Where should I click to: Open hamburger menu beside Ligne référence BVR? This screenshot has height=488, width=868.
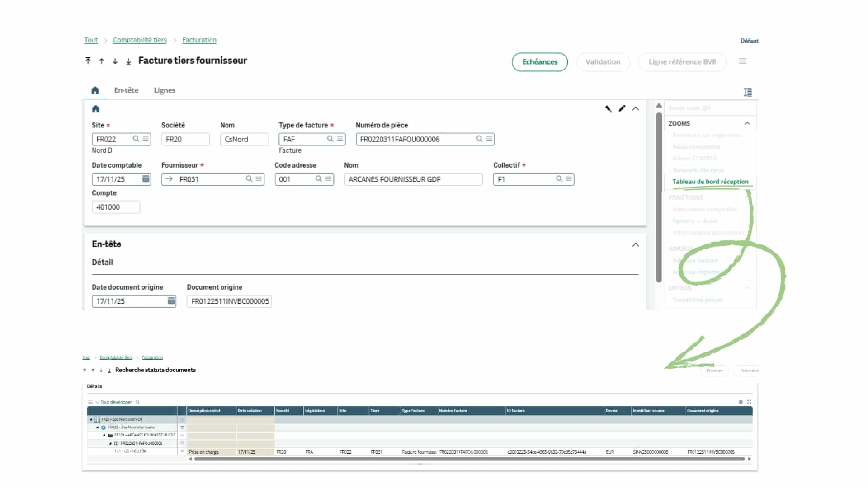[x=742, y=61]
